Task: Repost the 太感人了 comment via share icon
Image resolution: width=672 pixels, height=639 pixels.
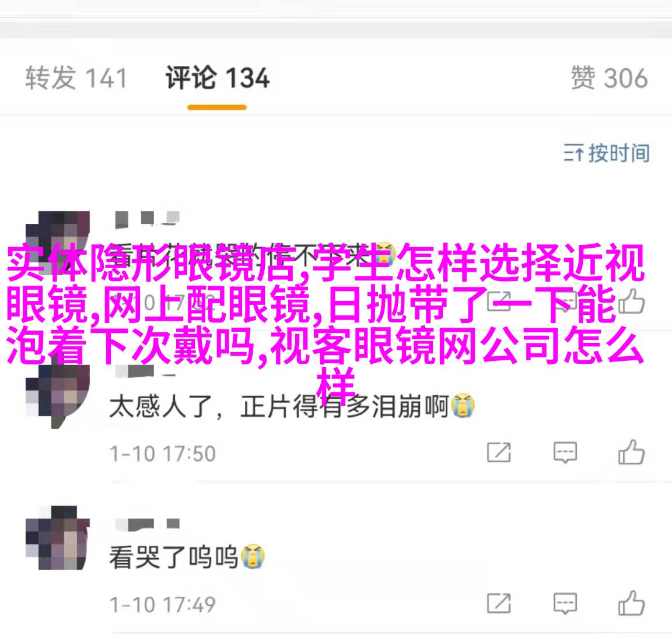Action: coord(499,452)
